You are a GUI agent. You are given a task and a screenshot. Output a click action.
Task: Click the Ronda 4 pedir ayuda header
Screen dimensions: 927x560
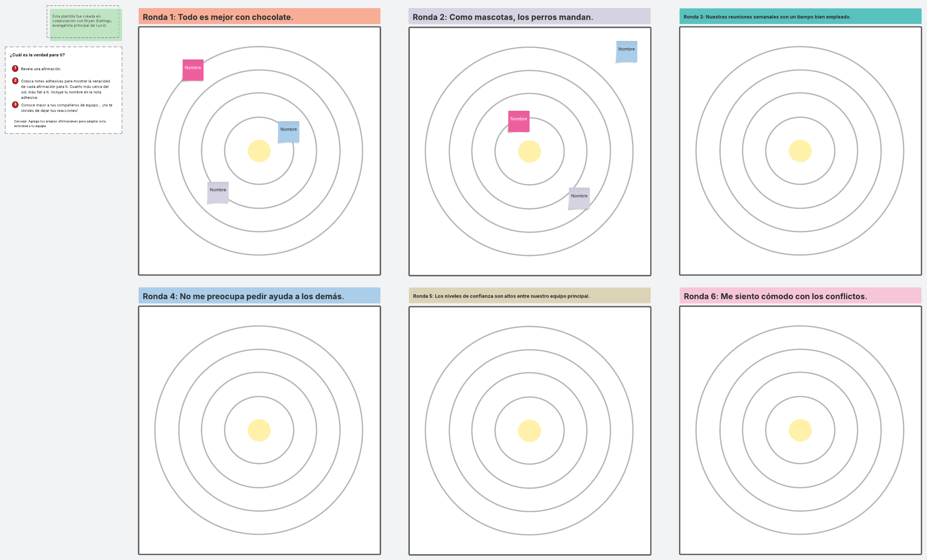259,296
